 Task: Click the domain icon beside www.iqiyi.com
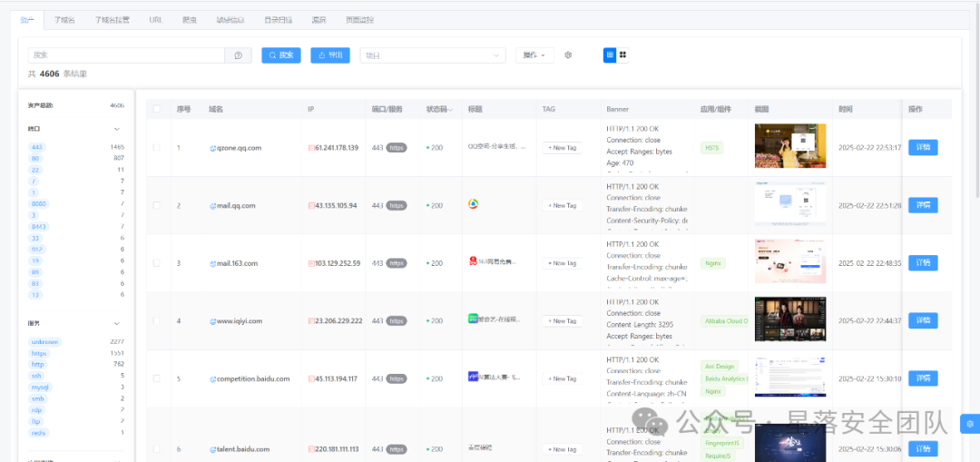(212, 320)
